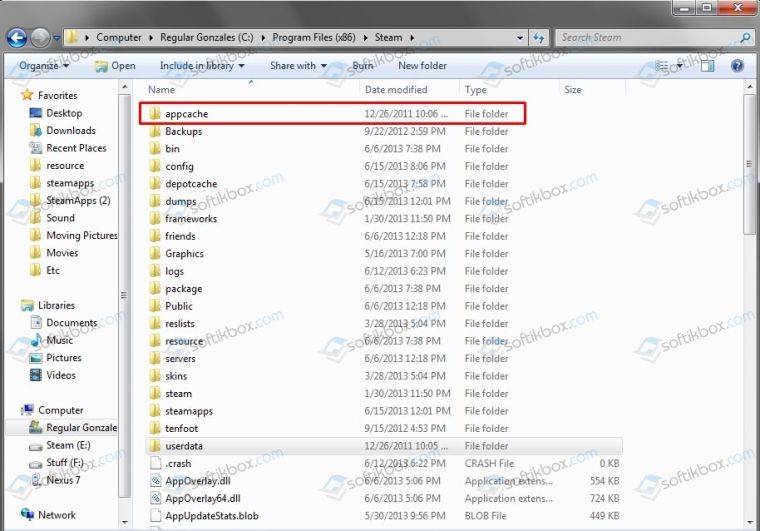The height and width of the screenshot is (531, 760).
Task: Click the Forward navigation arrow
Action: [40, 37]
